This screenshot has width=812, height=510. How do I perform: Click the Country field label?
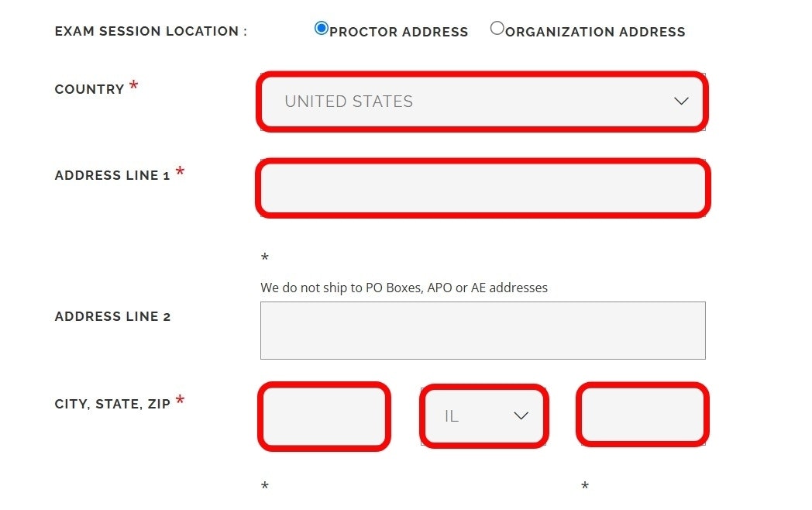pos(89,90)
